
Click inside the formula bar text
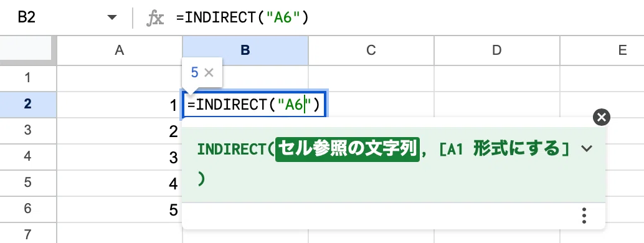click(x=242, y=17)
